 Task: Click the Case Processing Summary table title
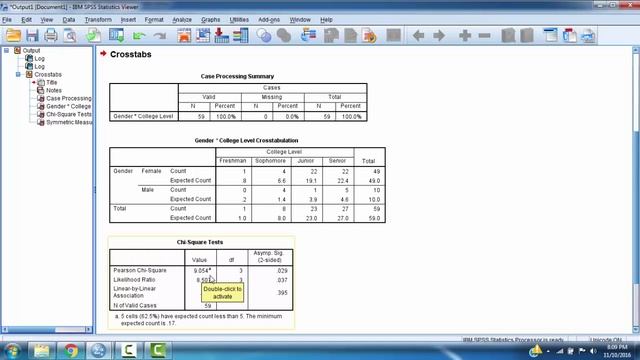click(x=237, y=76)
